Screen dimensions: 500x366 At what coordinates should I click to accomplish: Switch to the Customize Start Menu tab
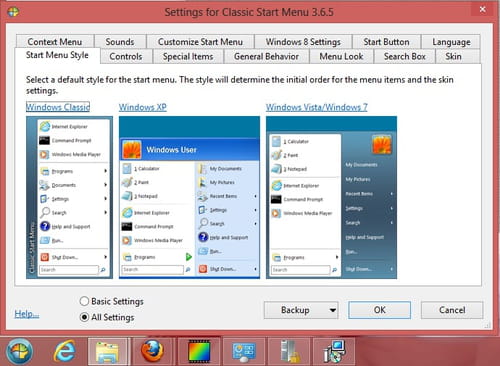(x=200, y=42)
